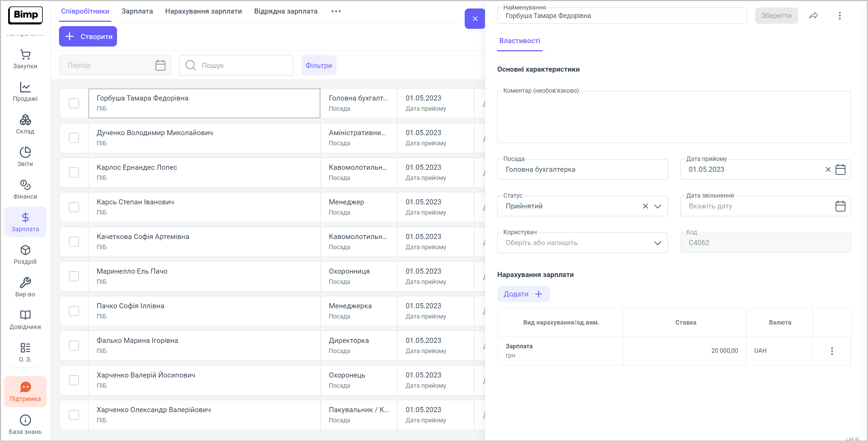This screenshot has height=442, width=868.
Task: Open three-dot menu of Зарплата row
Action: click(832, 351)
